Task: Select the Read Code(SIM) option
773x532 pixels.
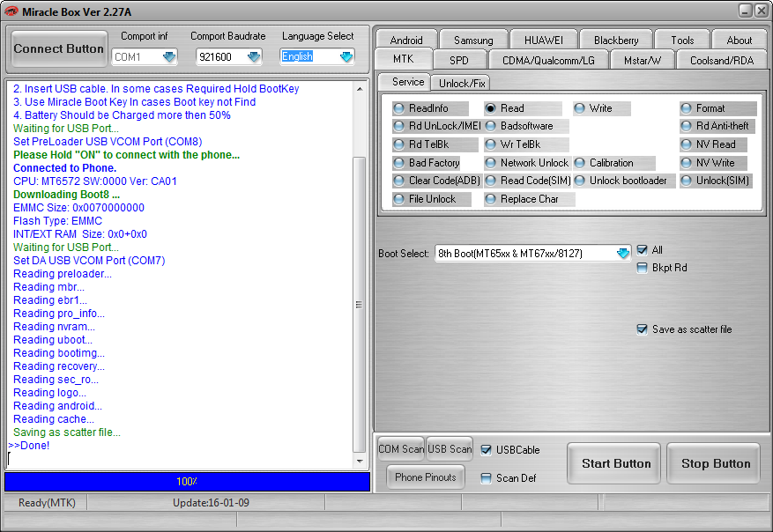Action: [527, 181]
